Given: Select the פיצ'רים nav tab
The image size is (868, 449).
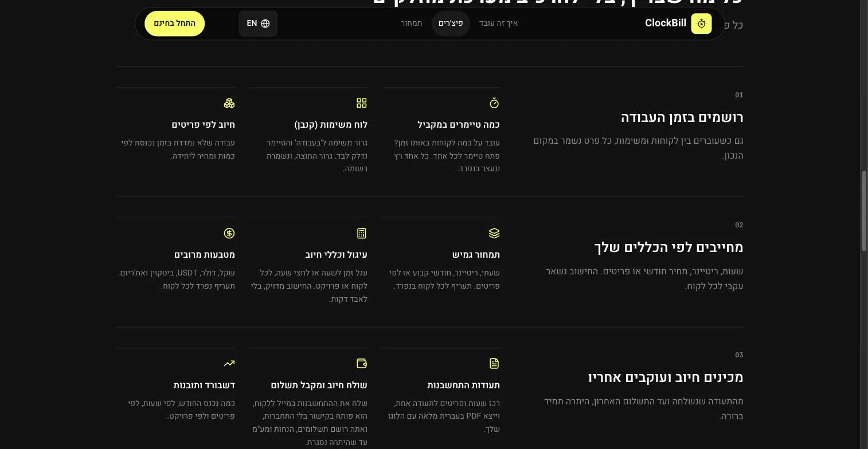Looking at the screenshot, I should pyautogui.click(x=451, y=23).
